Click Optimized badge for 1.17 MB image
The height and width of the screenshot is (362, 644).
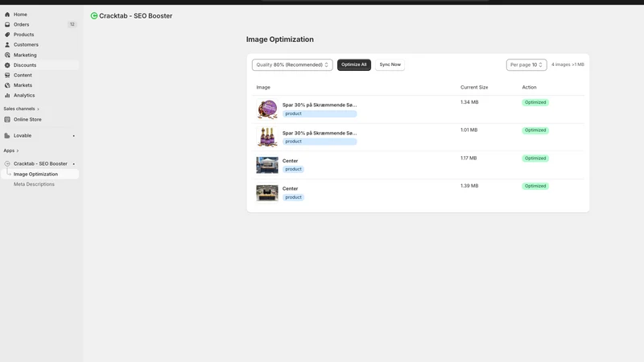[535, 158]
